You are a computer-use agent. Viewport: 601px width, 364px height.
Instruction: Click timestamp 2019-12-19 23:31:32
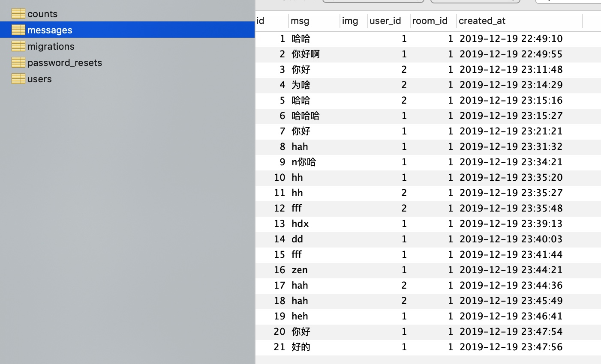pos(511,146)
